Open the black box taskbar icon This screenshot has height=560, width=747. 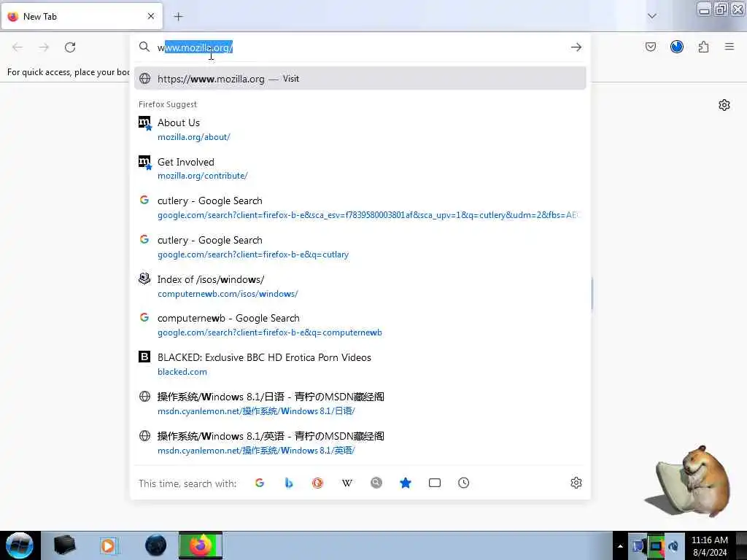(x=64, y=545)
